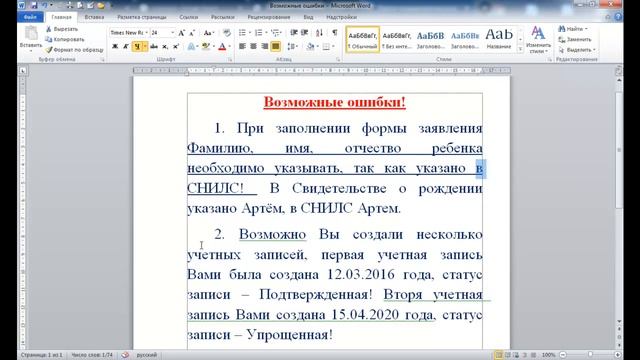Click the Cut (Вырезать) scissors icon
This screenshot has width=640, height=360.
pos(49,29)
